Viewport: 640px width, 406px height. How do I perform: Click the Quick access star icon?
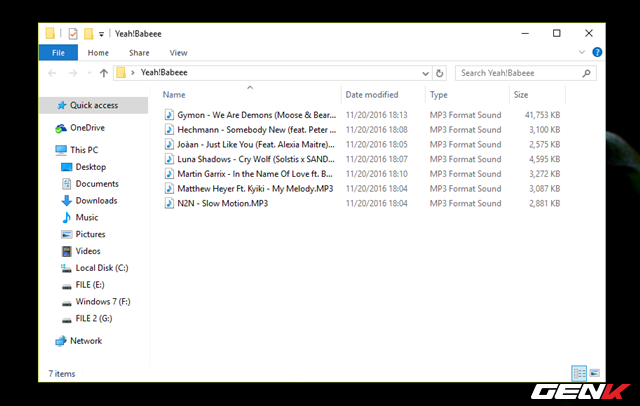62,105
